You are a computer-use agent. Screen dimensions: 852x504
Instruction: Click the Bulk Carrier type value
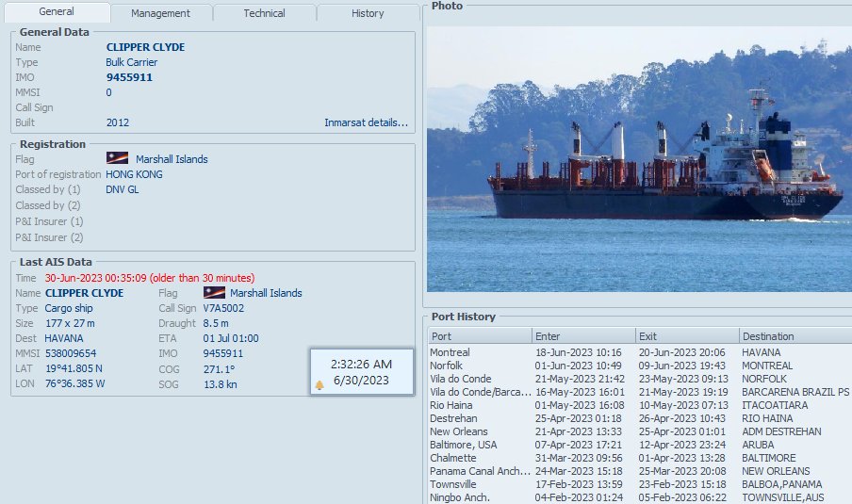(x=132, y=62)
